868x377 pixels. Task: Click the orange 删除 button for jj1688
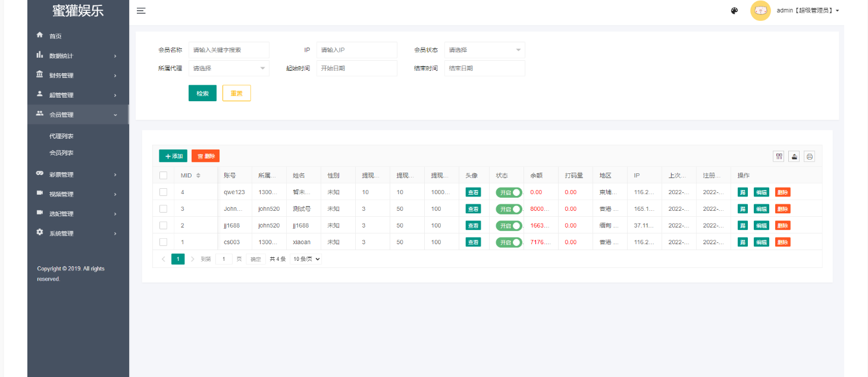tap(782, 226)
